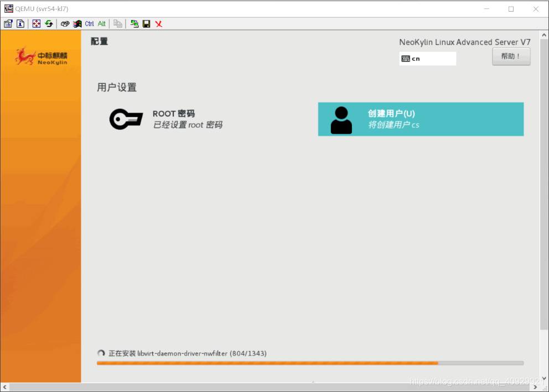Click the vertical scrollbar thumb

(544, 184)
